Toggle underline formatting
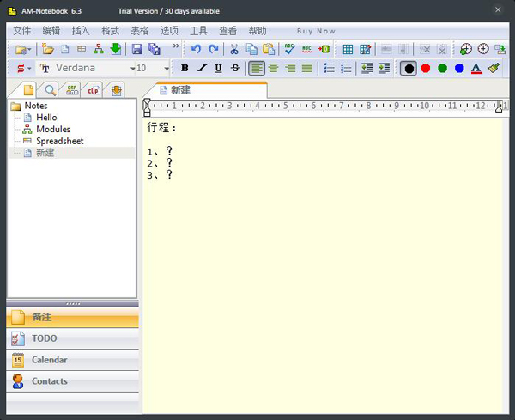The width and height of the screenshot is (515, 420). tap(218, 68)
